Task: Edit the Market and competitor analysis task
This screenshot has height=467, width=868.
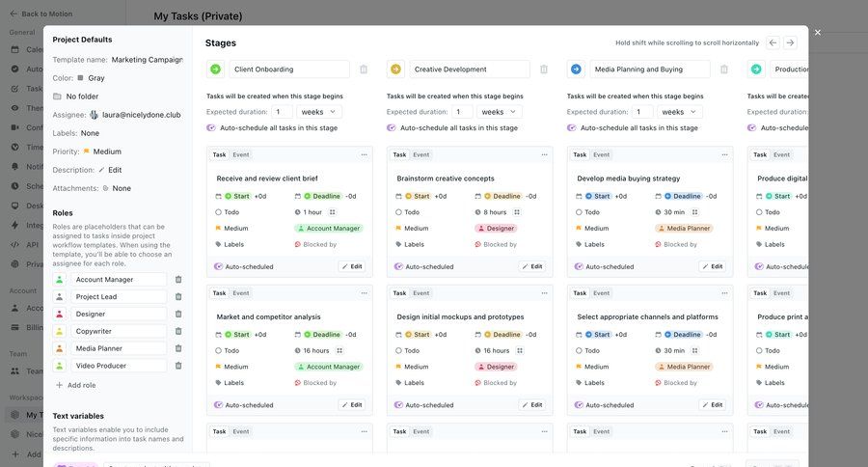Action: [351, 405]
